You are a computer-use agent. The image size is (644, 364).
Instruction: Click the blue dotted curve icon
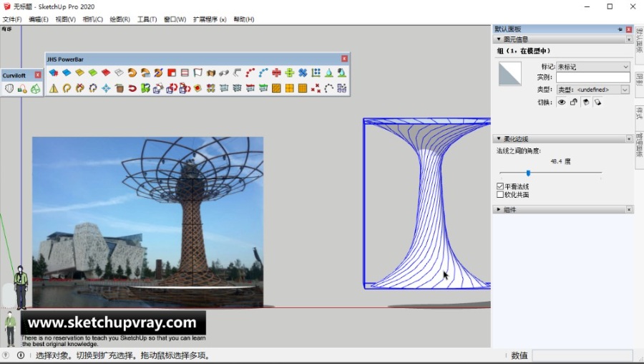(x=263, y=73)
